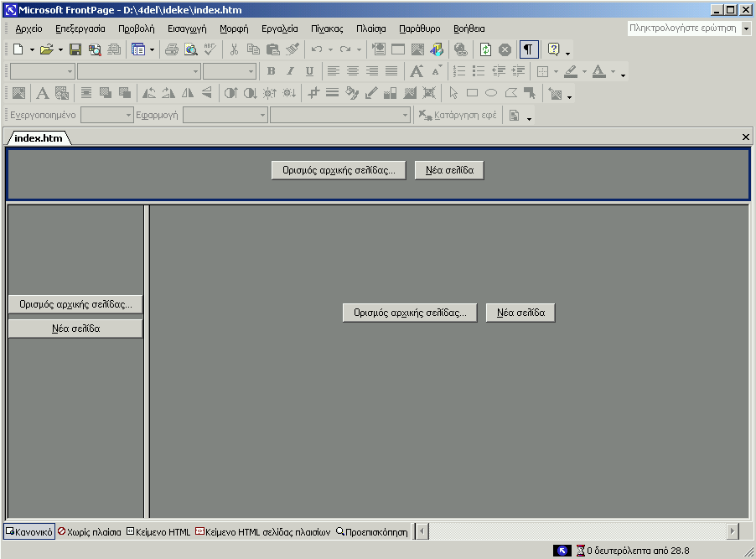This screenshot has width=756, height=559.
Task: Open the Style combo box
Action: (43, 71)
